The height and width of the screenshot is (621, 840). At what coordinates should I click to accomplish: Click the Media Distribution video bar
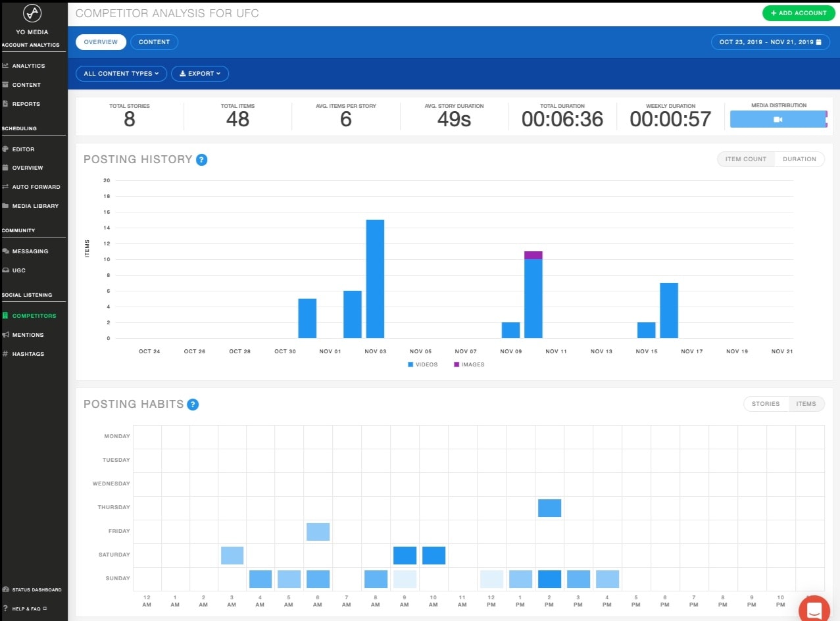point(778,120)
